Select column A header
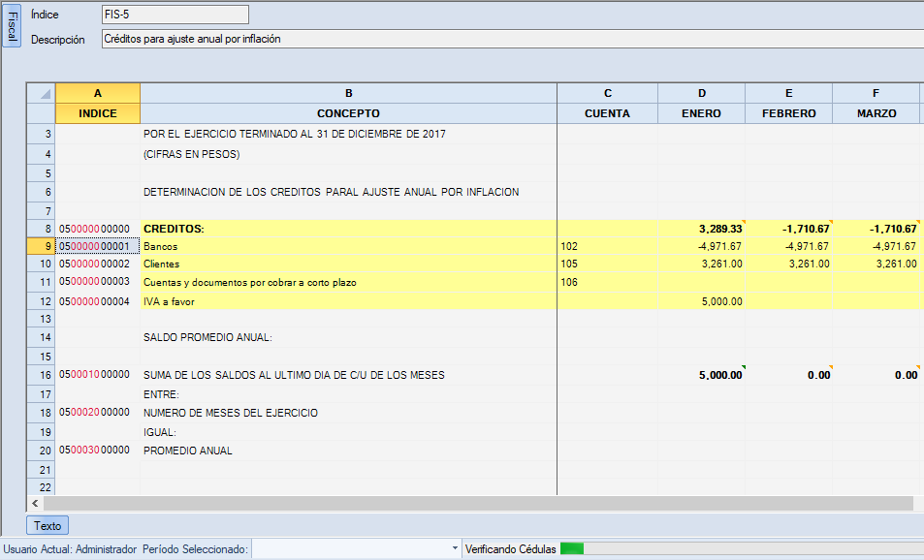The height and width of the screenshot is (560, 924). point(98,94)
